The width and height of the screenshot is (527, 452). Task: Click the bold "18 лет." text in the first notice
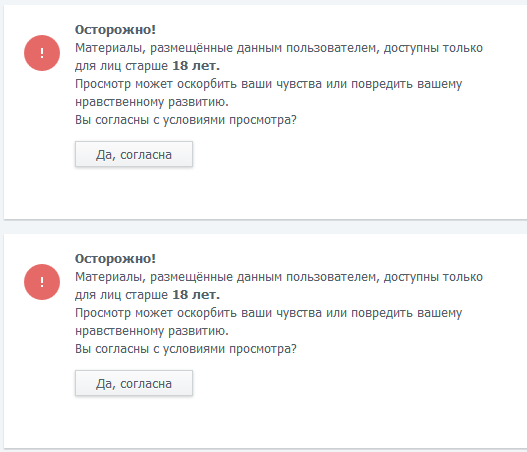click(x=196, y=66)
